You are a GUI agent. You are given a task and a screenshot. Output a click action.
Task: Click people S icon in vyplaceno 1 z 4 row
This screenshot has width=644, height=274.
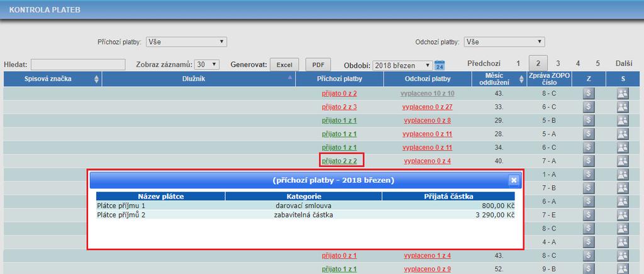pyautogui.click(x=623, y=256)
